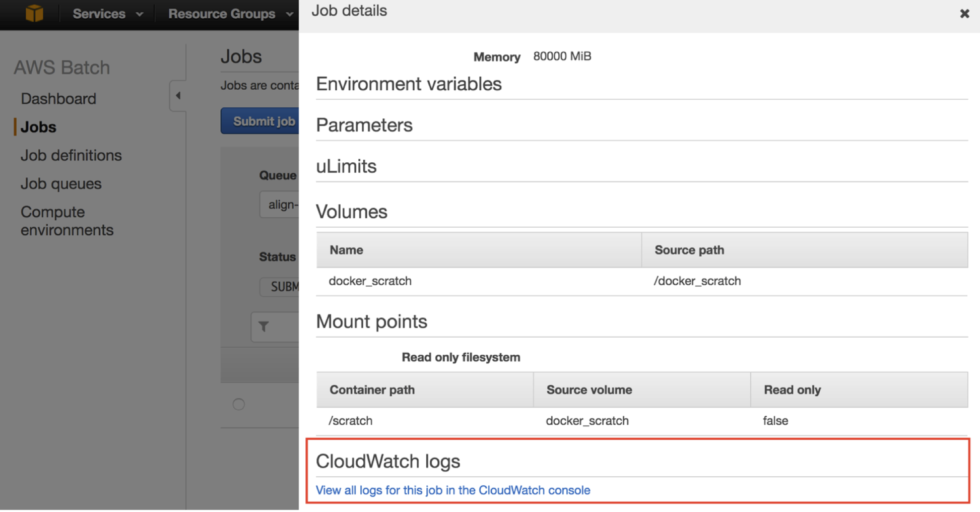Screen dimensions: 980x512
Task: Click the Container path column header
Action: [x=372, y=390]
